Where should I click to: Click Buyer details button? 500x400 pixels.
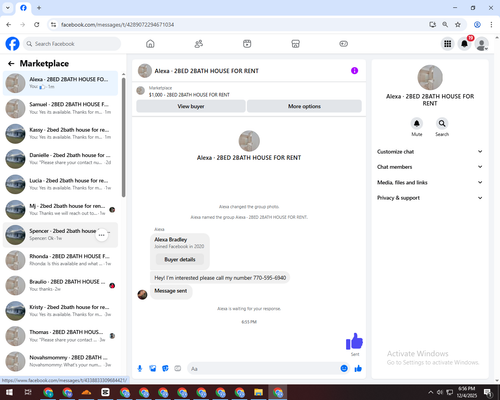180,259
